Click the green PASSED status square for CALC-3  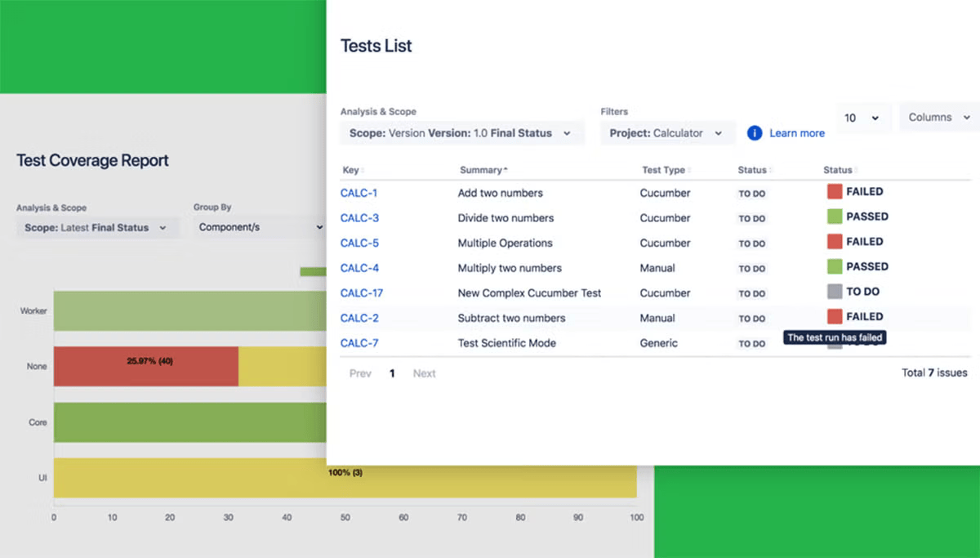pyautogui.click(x=835, y=217)
